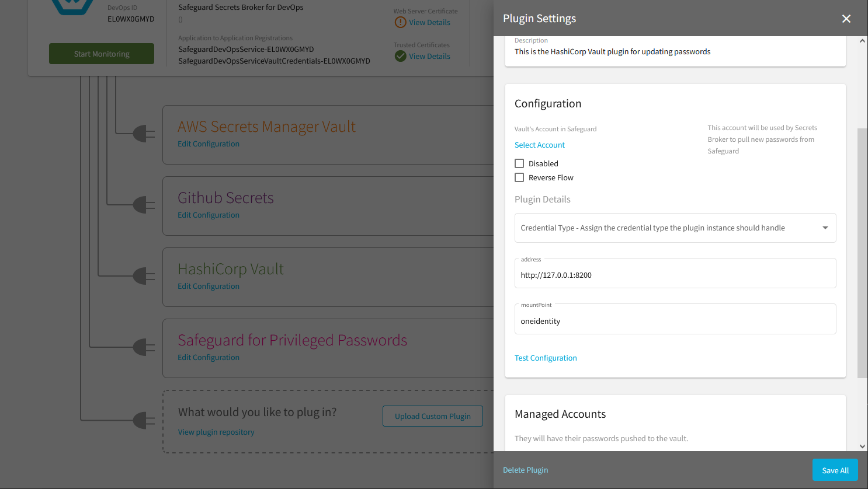Click the address input field
The height and width of the screenshot is (489, 868).
coord(675,275)
